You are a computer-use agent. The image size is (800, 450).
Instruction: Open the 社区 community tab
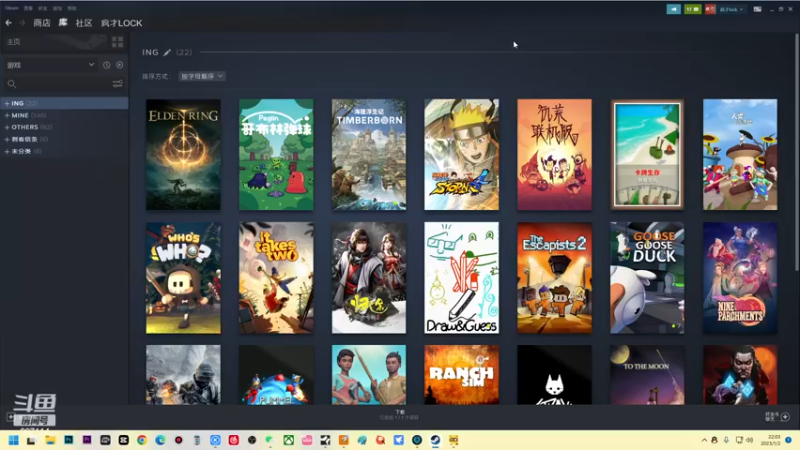click(x=84, y=23)
